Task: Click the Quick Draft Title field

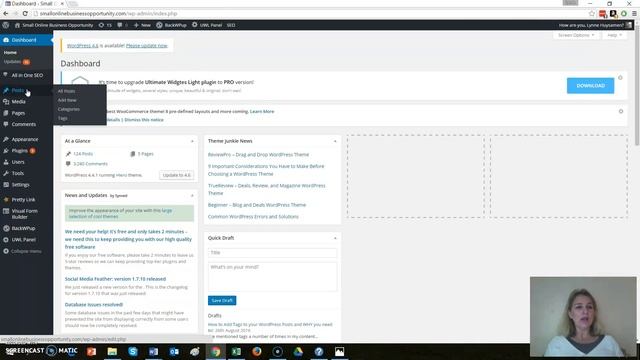Action: point(272,253)
